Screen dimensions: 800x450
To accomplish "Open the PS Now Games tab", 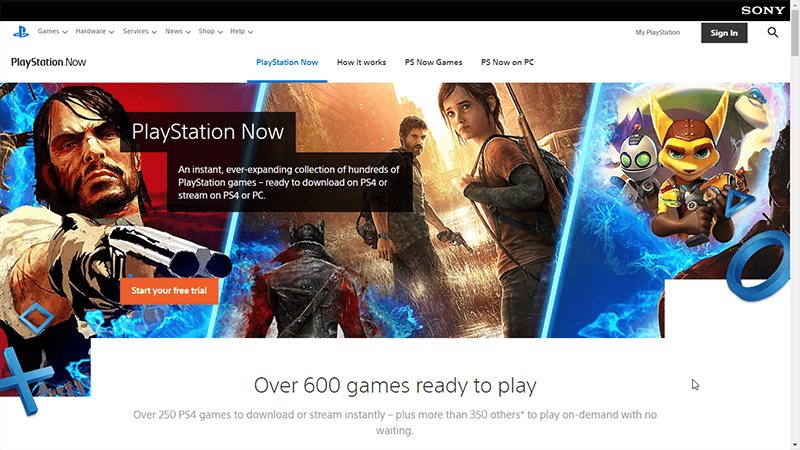I will (433, 62).
